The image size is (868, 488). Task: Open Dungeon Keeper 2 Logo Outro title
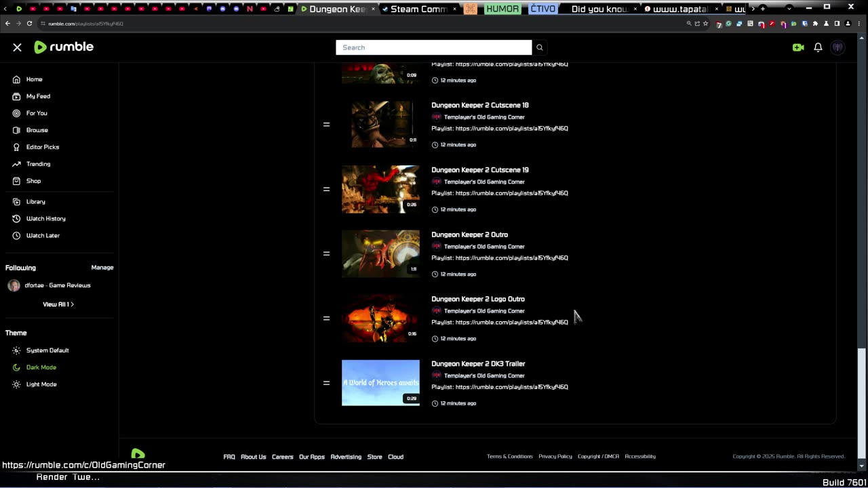click(x=478, y=299)
